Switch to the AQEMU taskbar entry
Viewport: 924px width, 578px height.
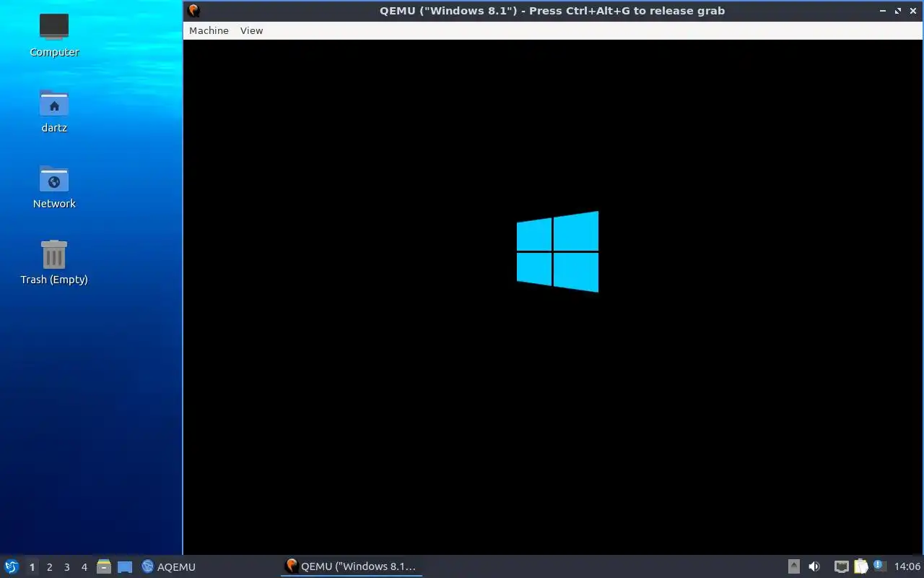[169, 567]
